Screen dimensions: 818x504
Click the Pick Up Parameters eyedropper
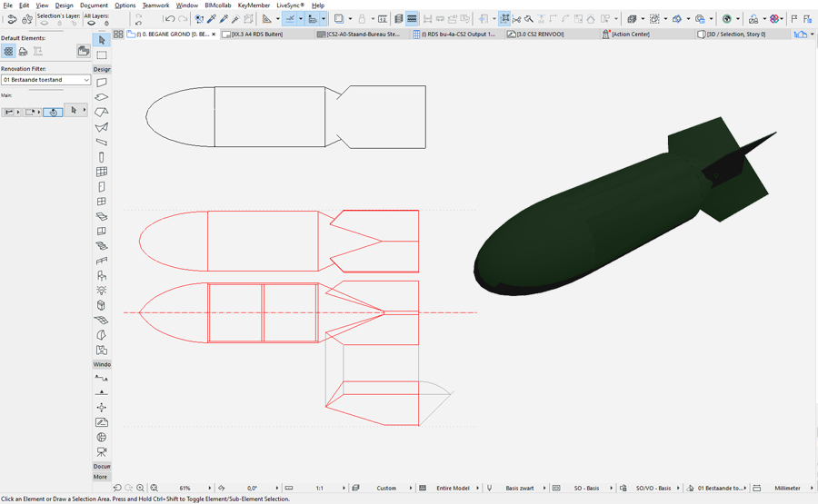211,19
